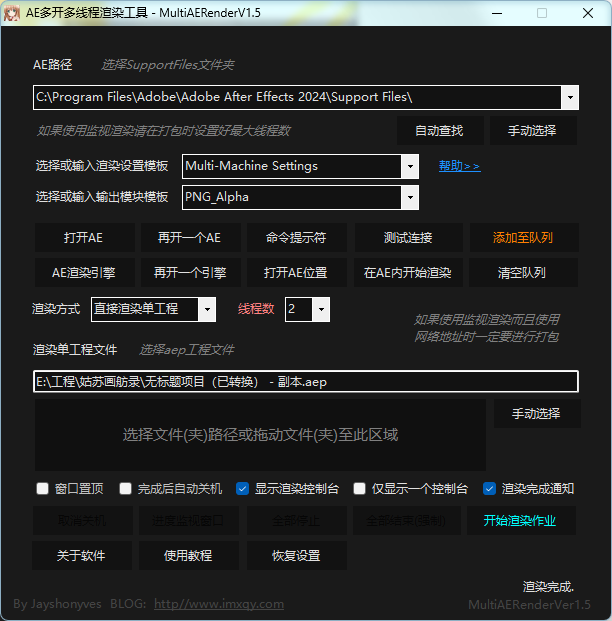Click the 再开一个AE button
The height and width of the screenshot is (621, 612).
[x=191, y=238]
